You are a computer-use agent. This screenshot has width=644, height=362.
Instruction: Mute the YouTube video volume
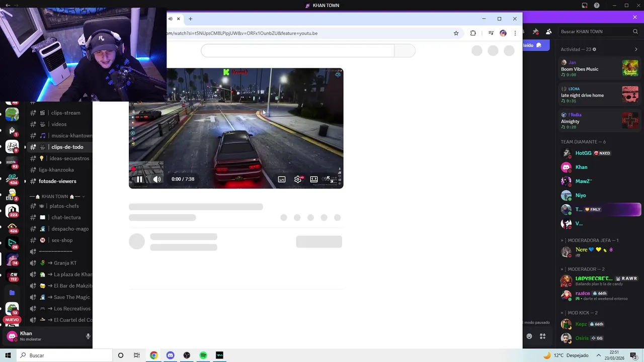click(157, 179)
